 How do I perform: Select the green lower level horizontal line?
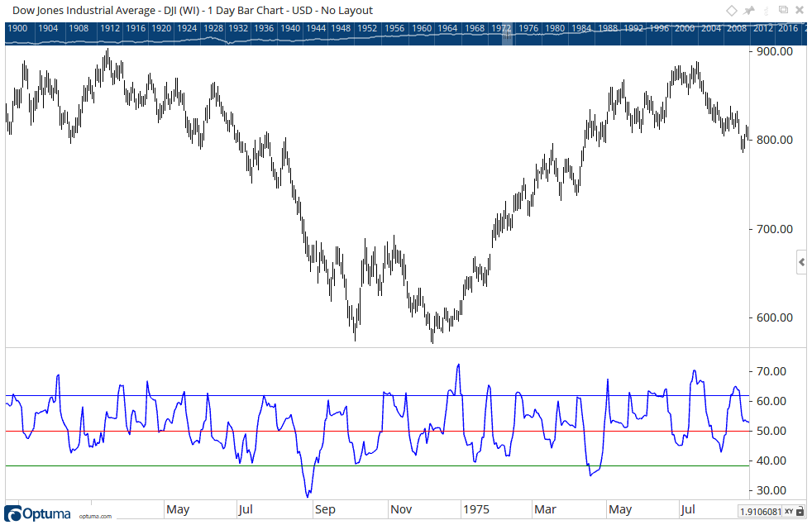pyautogui.click(x=377, y=466)
